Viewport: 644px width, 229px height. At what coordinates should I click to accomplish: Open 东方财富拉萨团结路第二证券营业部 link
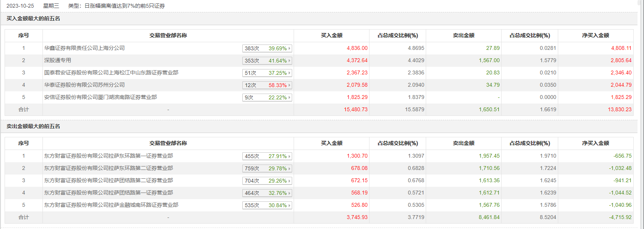coord(108,180)
